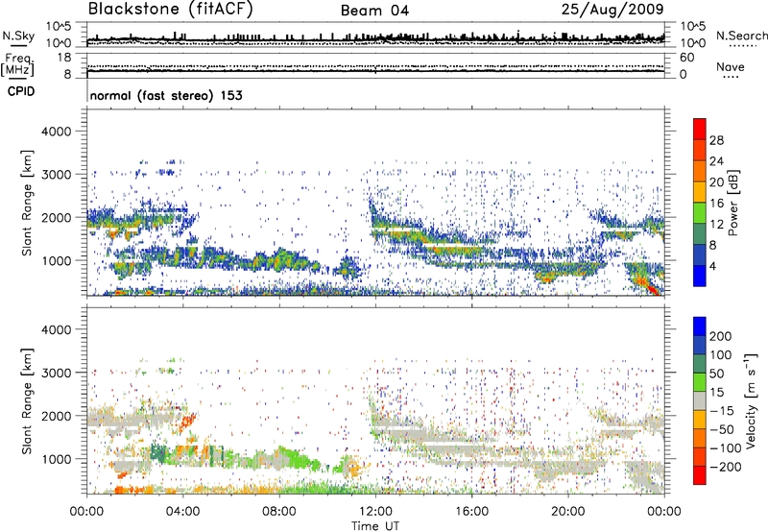Select "Slant Range [km]" label of velocity panel
768x532 pixels.
[27, 400]
